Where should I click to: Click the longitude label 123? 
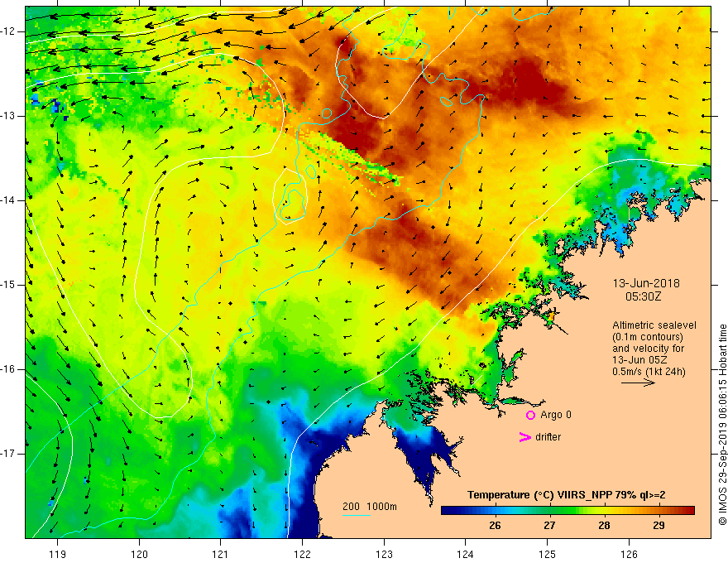click(x=384, y=554)
